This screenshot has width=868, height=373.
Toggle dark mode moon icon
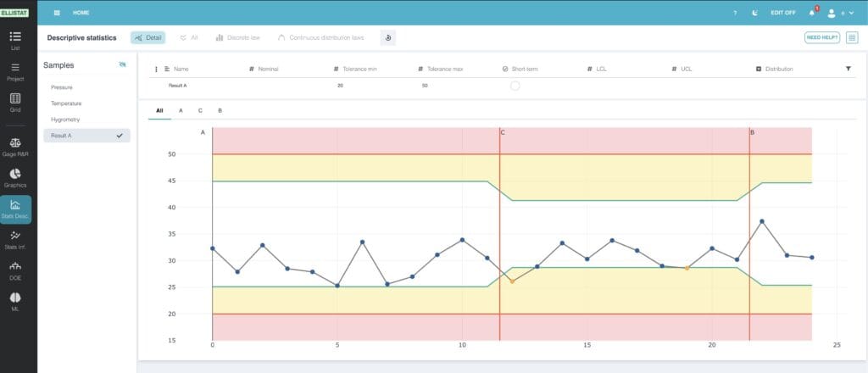[x=755, y=13]
